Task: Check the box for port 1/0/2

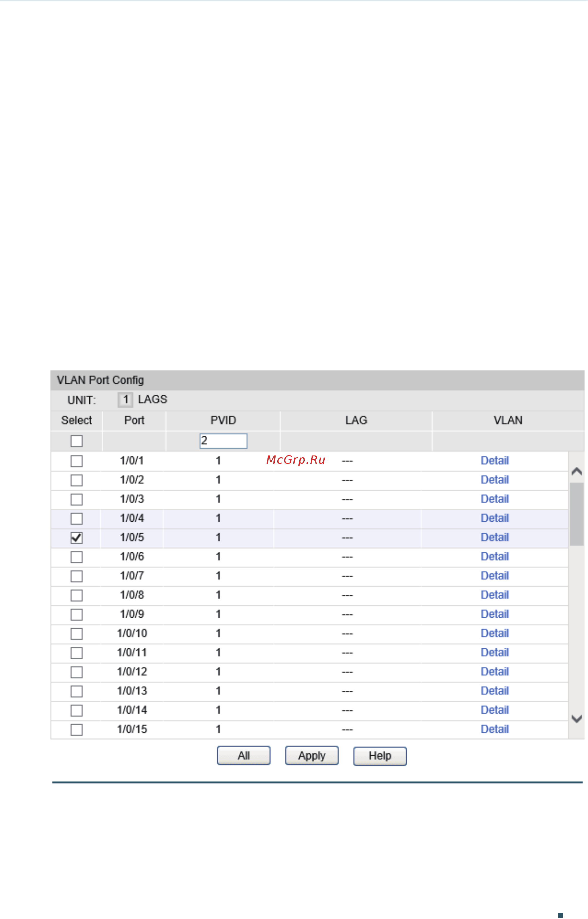Action: (76, 480)
